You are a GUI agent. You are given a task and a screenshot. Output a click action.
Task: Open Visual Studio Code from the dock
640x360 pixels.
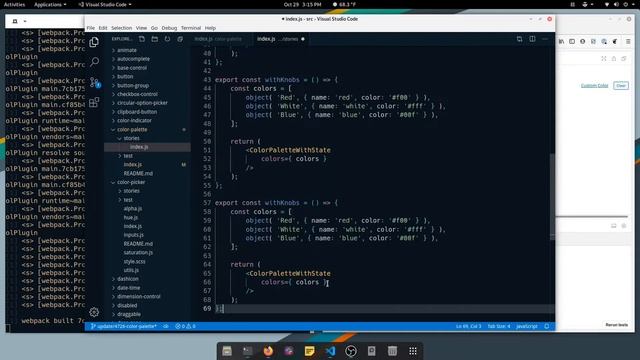(330, 351)
